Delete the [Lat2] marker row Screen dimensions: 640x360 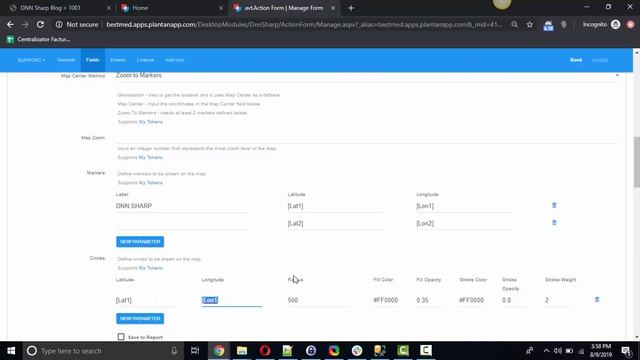tap(554, 223)
